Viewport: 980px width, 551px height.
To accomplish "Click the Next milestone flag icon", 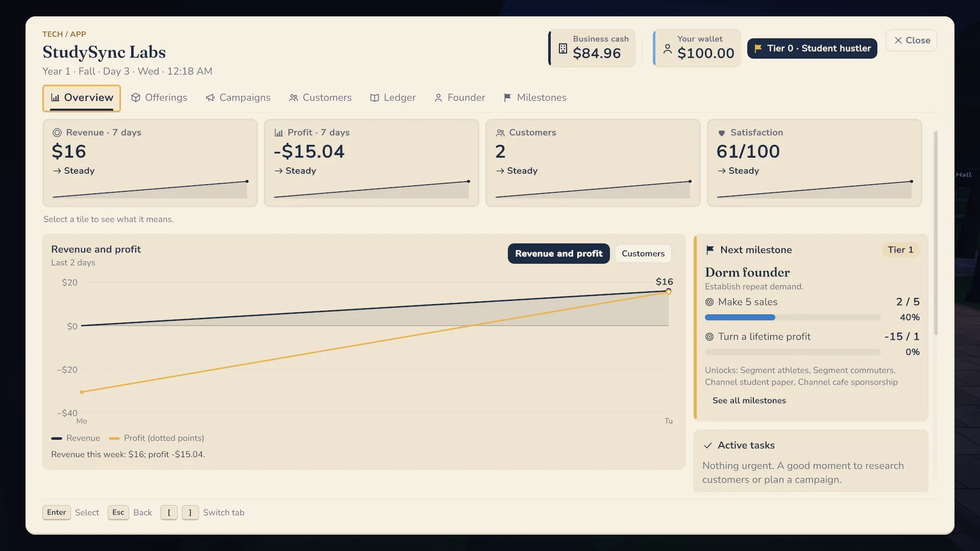I will pos(710,250).
